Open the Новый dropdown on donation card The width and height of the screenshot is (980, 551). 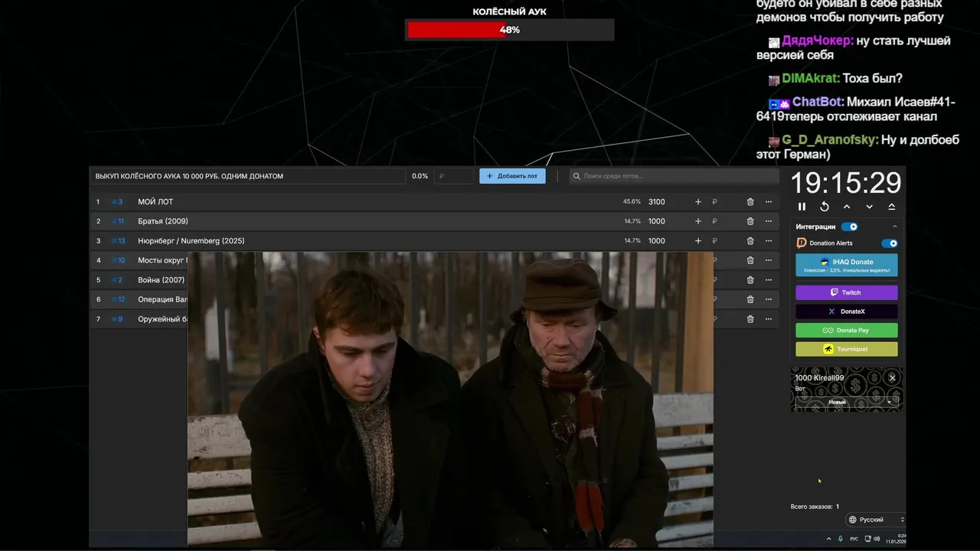846,402
